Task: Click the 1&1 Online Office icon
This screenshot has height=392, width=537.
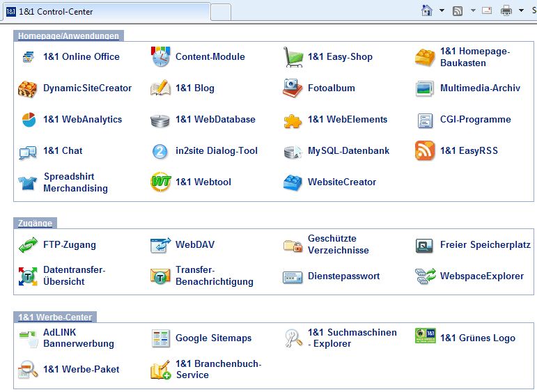Action: click(28, 57)
